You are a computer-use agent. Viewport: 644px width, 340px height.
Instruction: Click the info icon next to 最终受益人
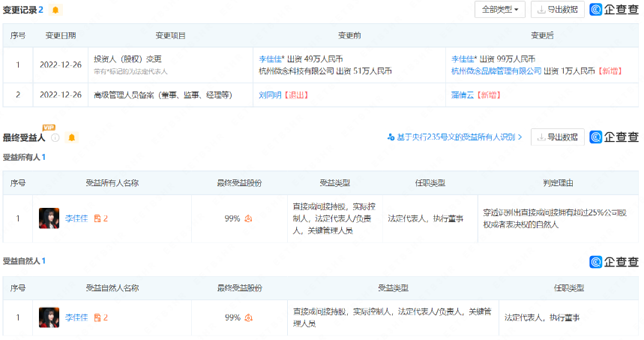click(x=55, y=137)
